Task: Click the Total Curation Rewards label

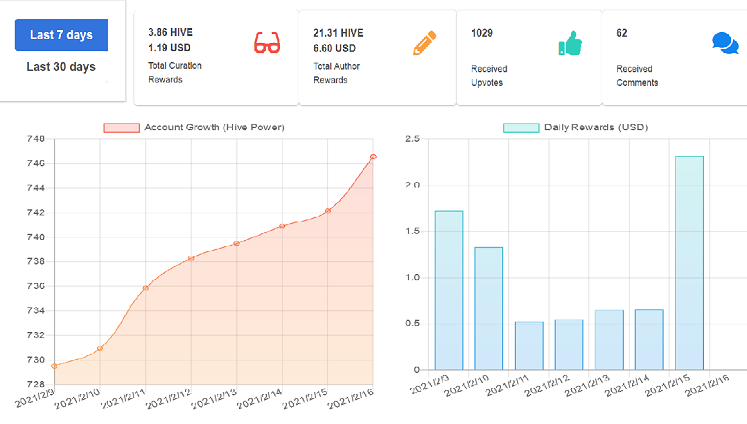Action: [x=175, y=72]
